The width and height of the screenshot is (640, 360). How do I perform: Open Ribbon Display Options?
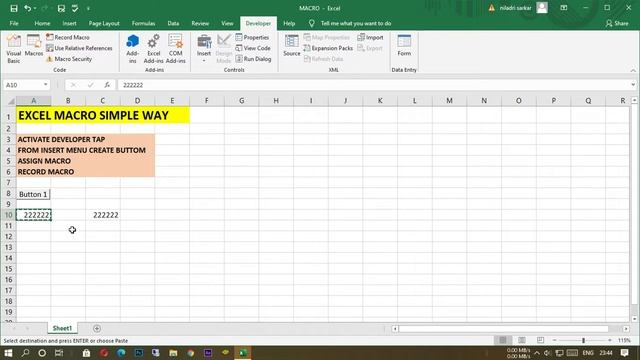(x=564, y=8)
